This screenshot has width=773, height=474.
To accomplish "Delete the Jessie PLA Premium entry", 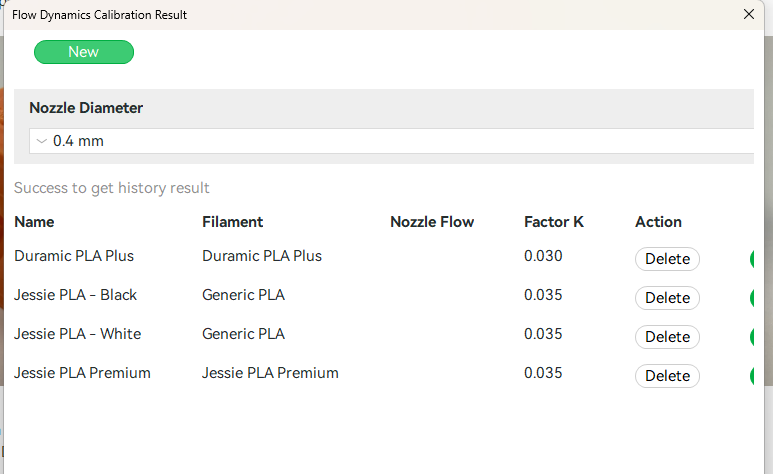I will pos(667,376).
